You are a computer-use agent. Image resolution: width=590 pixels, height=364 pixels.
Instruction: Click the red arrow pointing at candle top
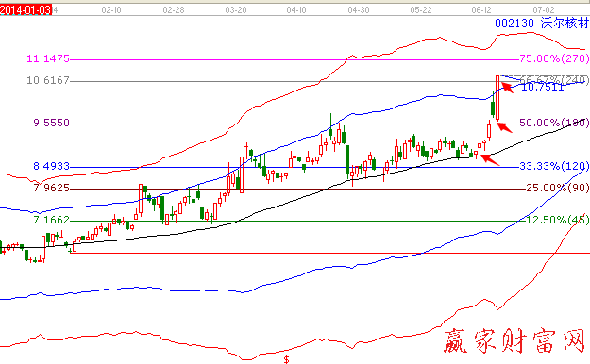coord(507,88)
